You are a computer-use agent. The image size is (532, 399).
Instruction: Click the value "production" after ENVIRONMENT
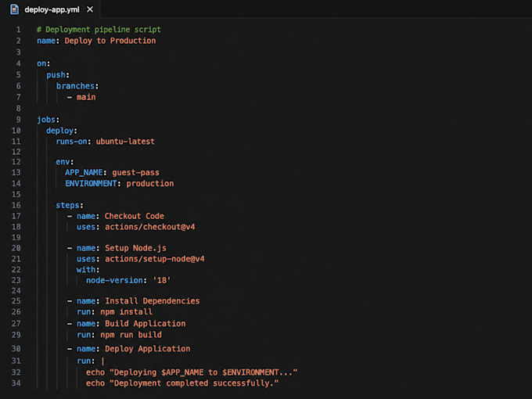(x=150, y=184)
